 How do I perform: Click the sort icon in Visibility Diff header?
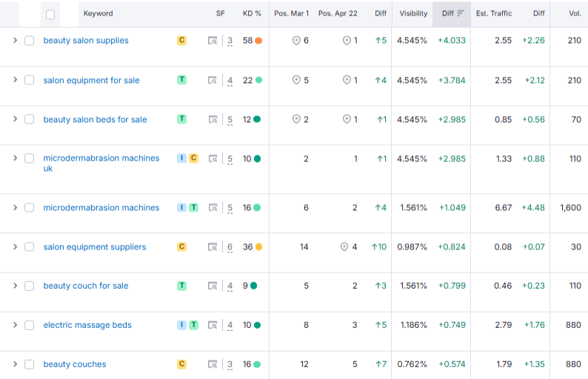pyautogui.click(x=461, y=13)
